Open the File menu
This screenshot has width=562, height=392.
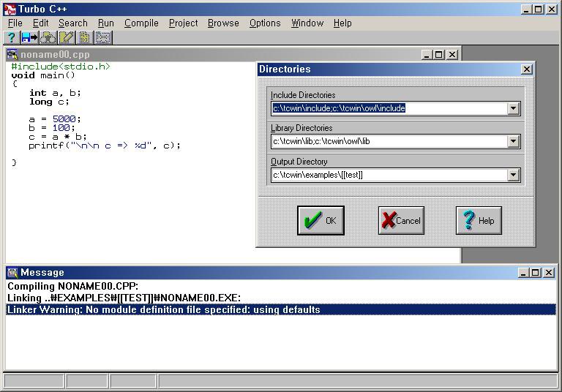coord(15,23)
